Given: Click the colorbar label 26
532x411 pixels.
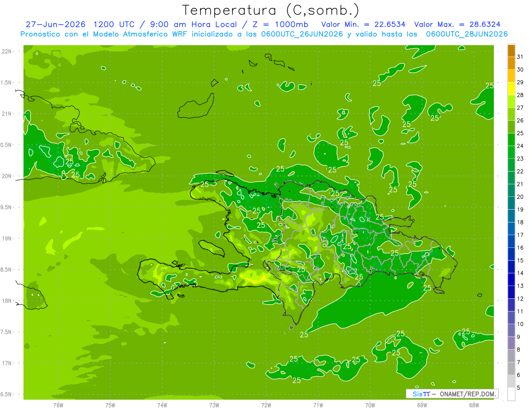Looking at the screenshot, I should (520, 120).
